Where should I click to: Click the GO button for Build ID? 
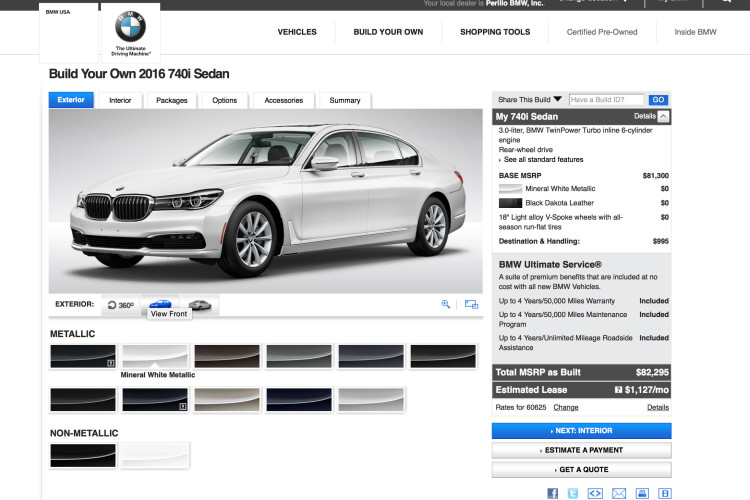click(x=658, y=100)
